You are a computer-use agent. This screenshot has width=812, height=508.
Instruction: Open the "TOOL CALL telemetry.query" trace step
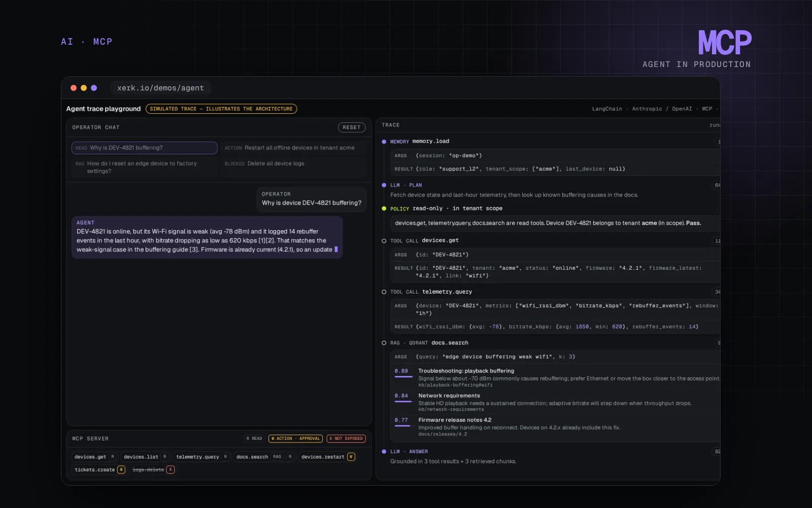(x=431, y=292)
